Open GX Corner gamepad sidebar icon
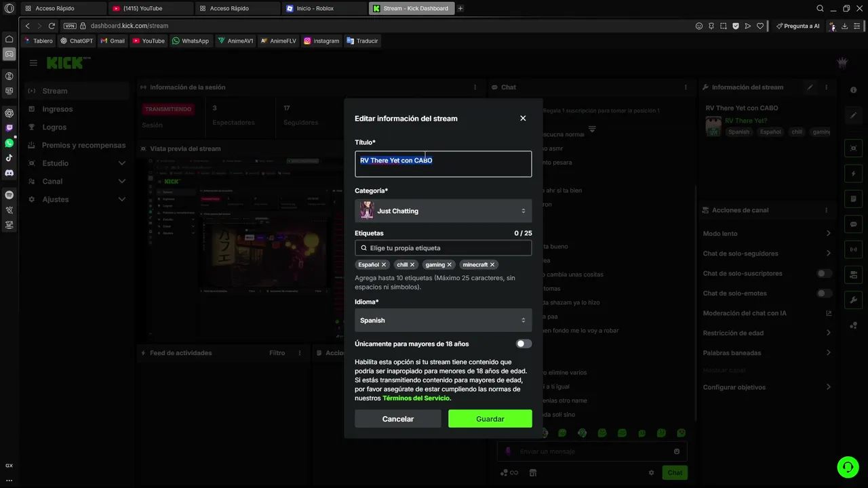868x488 pixels. click(9, 54)
